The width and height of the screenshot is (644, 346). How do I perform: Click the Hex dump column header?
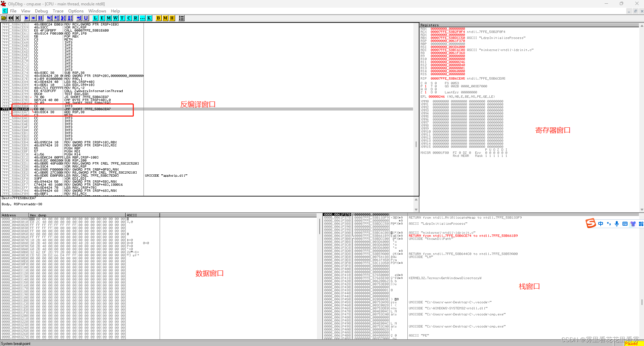click(77, 215)
